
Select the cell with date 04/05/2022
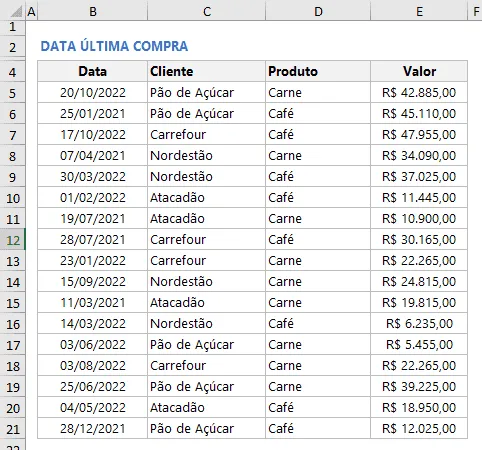point(92,407)
